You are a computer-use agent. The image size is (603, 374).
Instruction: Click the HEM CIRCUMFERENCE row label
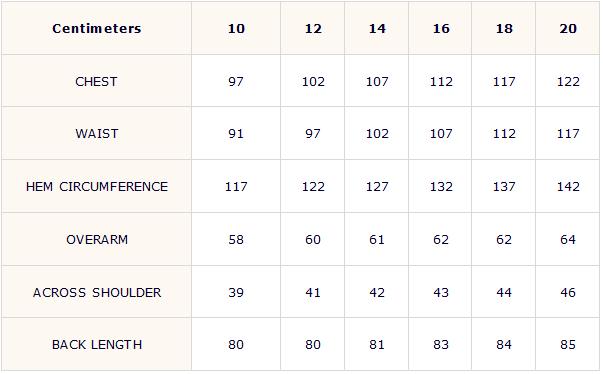click(97, 187)
